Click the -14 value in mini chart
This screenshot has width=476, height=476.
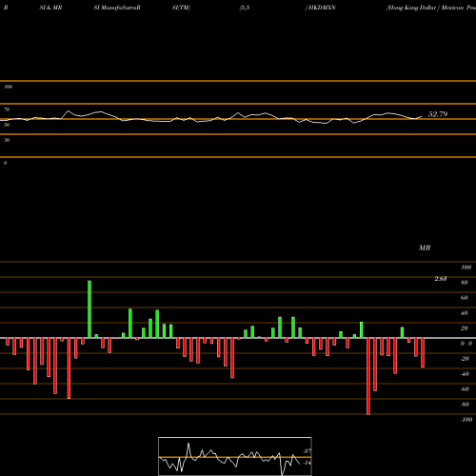pyautogui.click(x=307, y=463)
